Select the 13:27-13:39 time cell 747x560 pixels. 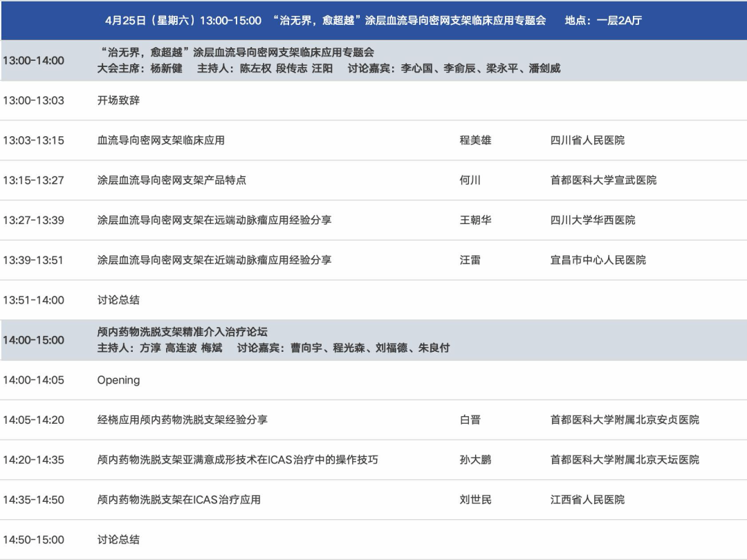coord(33,221)
